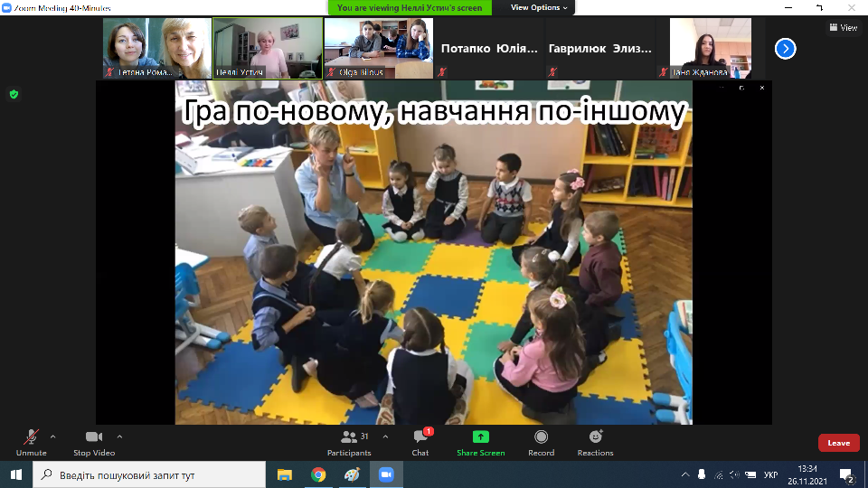The width and height of the screenshot is (868, 488).
Task: Open the battery tray icon
Action: point(750,474)
